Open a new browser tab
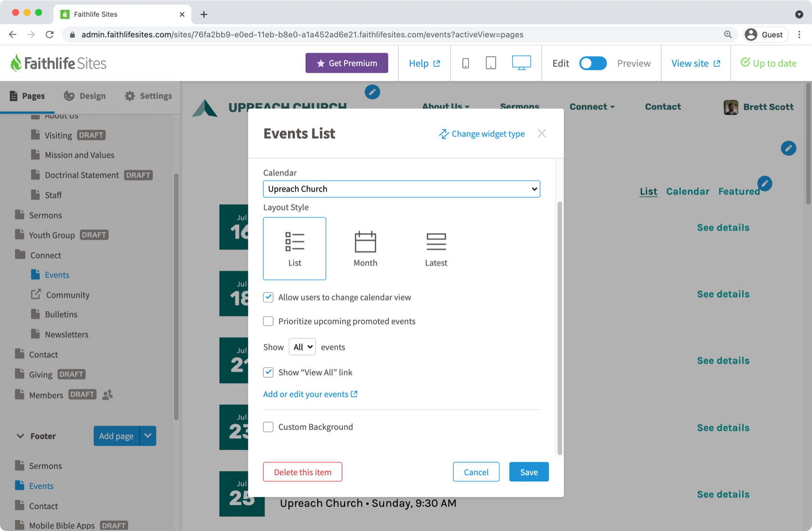 click(x=204, y=14)
